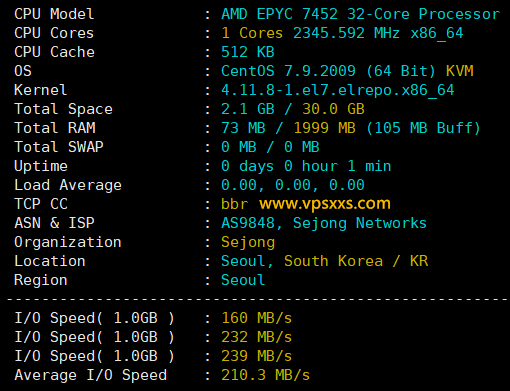Click the 'Total RAM' label

55,128
